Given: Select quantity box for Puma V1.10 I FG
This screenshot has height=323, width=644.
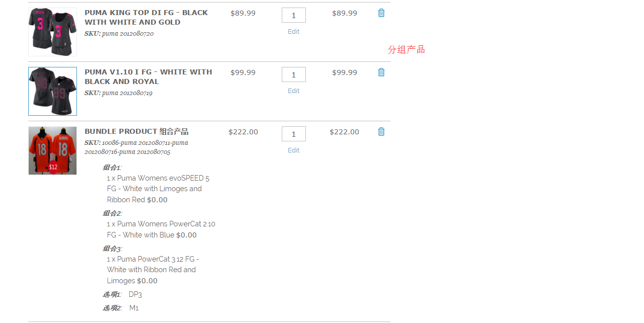Looking at the screenshot, I should [294, 74].
